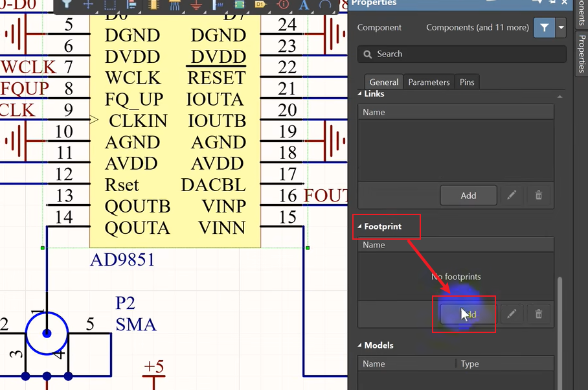This screenshot has width=588, height=390.
Task: Click the Properties panel vertical scrollbar
Action: [560, 333]
